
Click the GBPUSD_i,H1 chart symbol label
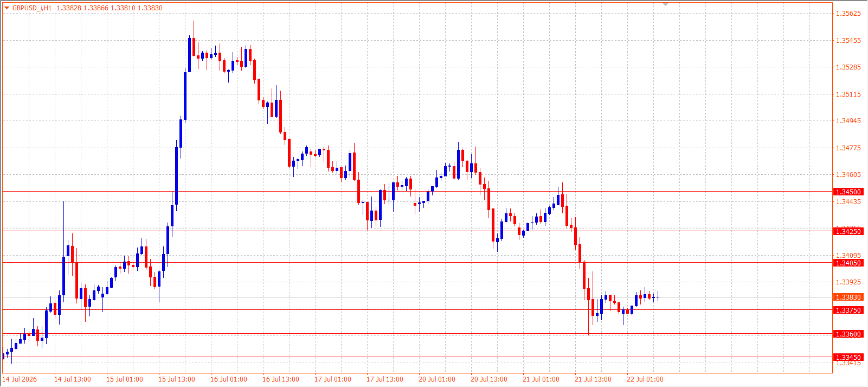[x=32, y=8]
